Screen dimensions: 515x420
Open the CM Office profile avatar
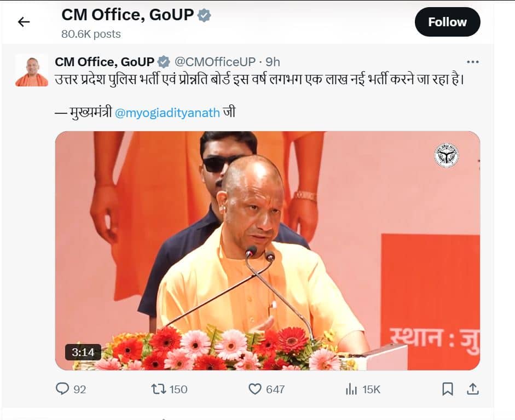coord(32,71)
